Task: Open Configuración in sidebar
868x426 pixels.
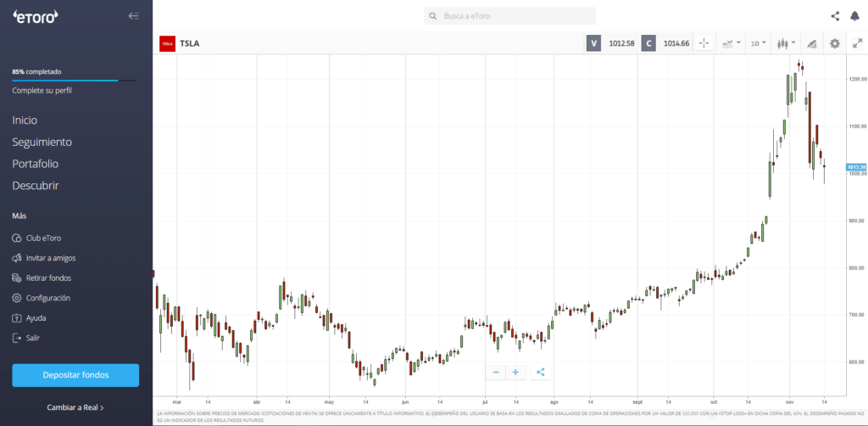Action: (48, 298)
